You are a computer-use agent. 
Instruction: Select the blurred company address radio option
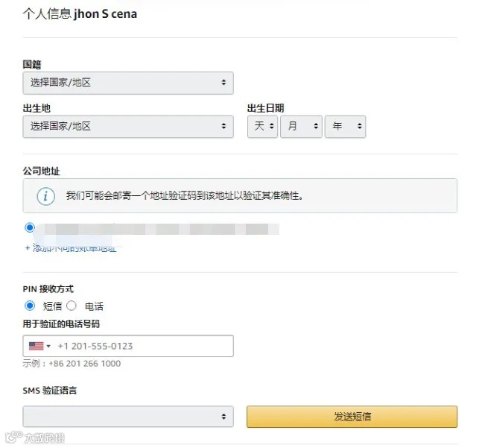pos(30,227)
